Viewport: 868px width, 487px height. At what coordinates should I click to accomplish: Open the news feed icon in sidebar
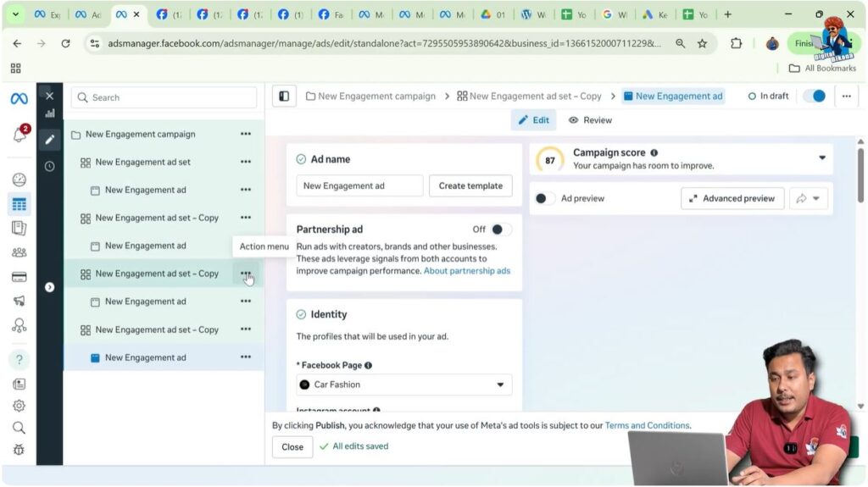[19, 384]
